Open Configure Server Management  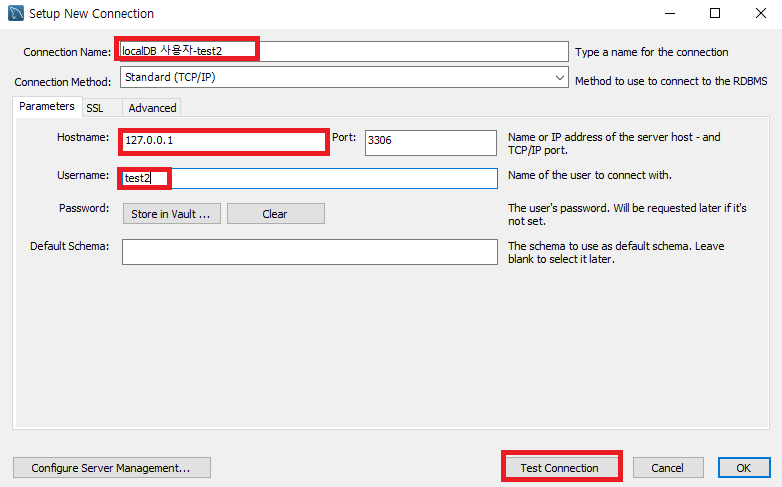(x=112, y=468)
